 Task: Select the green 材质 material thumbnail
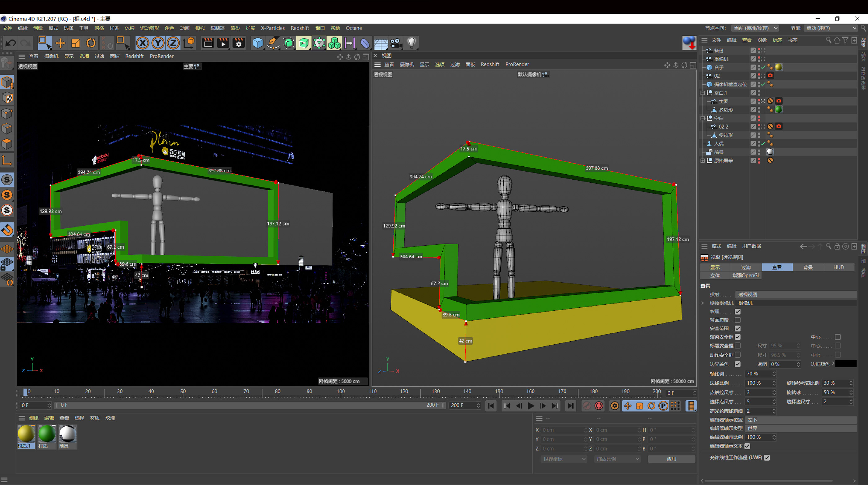(46, 434)
